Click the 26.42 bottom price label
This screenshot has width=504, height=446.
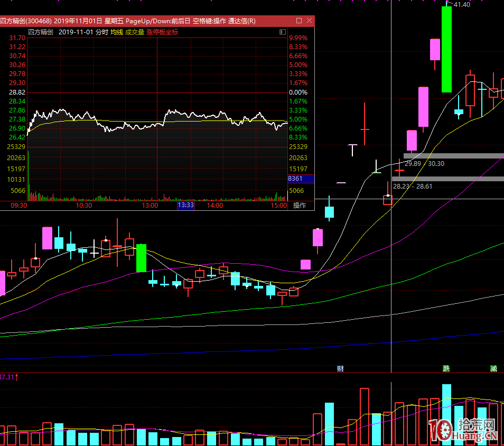pos(17,137)
